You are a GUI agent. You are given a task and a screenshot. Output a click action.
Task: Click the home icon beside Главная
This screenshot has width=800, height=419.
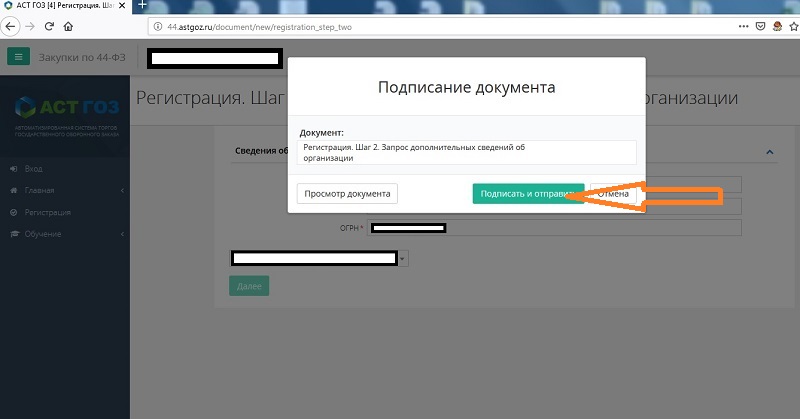[14, 190]
